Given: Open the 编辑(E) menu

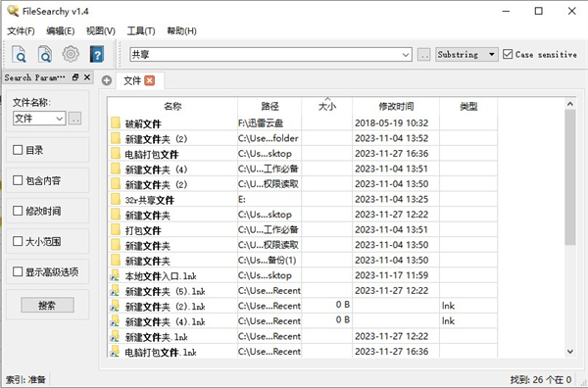Looking at the screenshot, I should click(x=61, y=30).
